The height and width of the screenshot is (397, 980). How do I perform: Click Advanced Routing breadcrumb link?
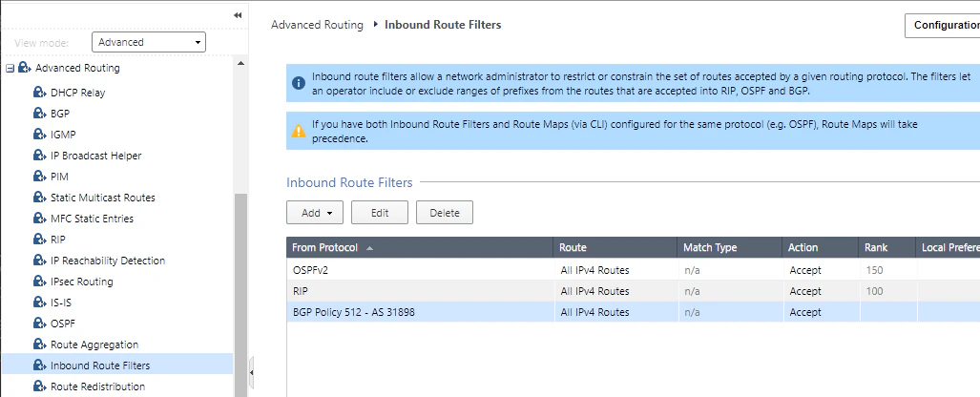pos(317,25)
